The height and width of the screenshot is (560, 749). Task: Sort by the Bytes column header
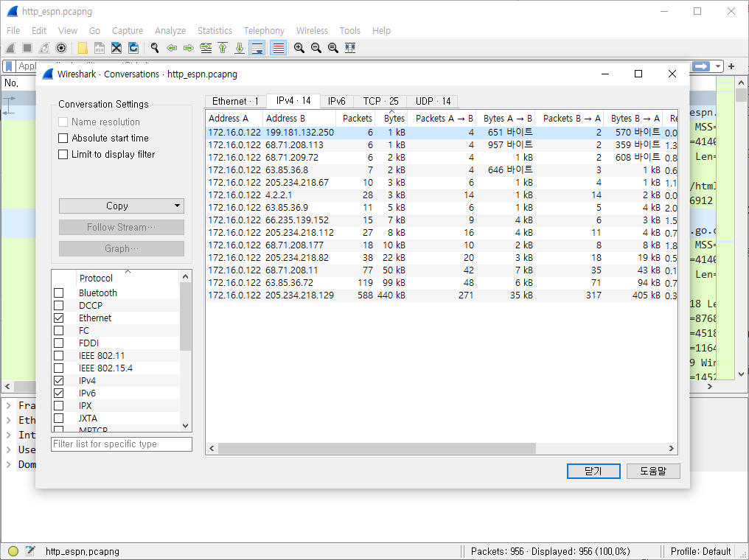tap(391, 119)
